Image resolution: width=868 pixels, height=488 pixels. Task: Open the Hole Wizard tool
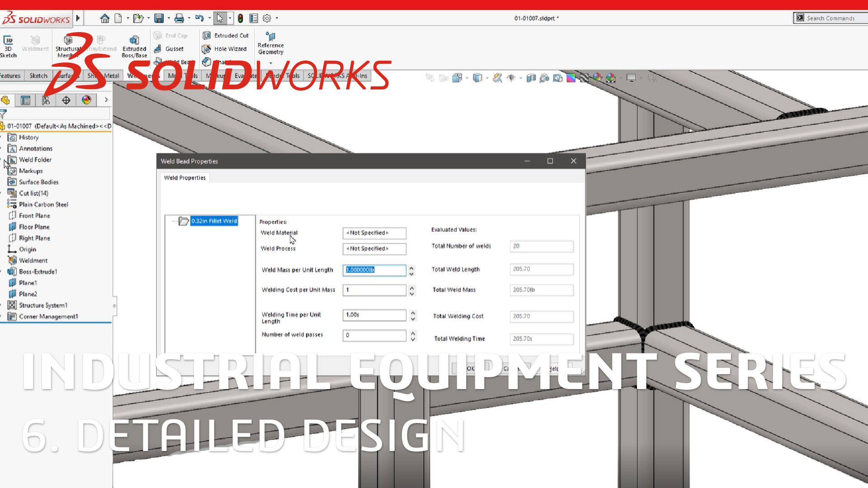click(x=225, y=49)
